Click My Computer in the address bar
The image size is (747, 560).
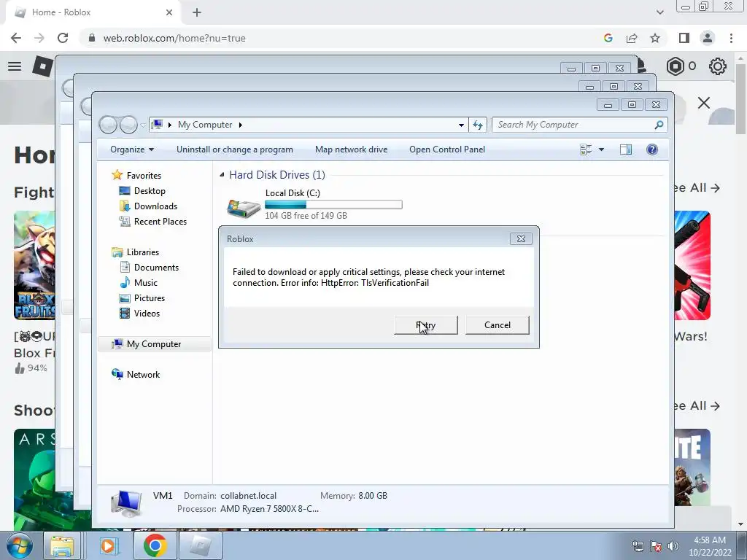point(205,125)
